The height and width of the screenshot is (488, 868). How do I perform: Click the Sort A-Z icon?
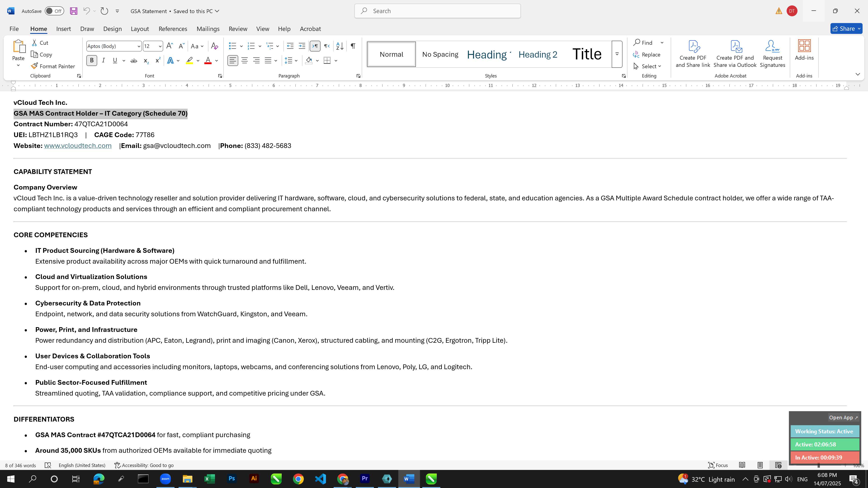340,46
